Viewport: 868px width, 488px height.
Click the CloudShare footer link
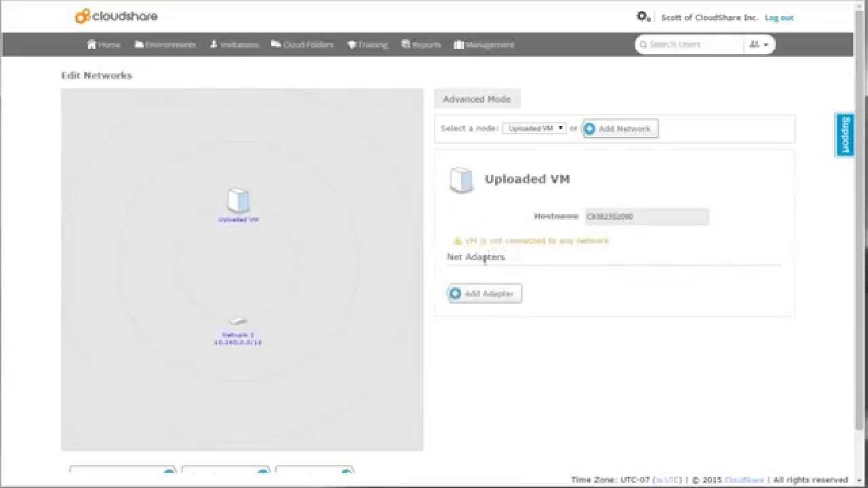(x=744, y=480)
